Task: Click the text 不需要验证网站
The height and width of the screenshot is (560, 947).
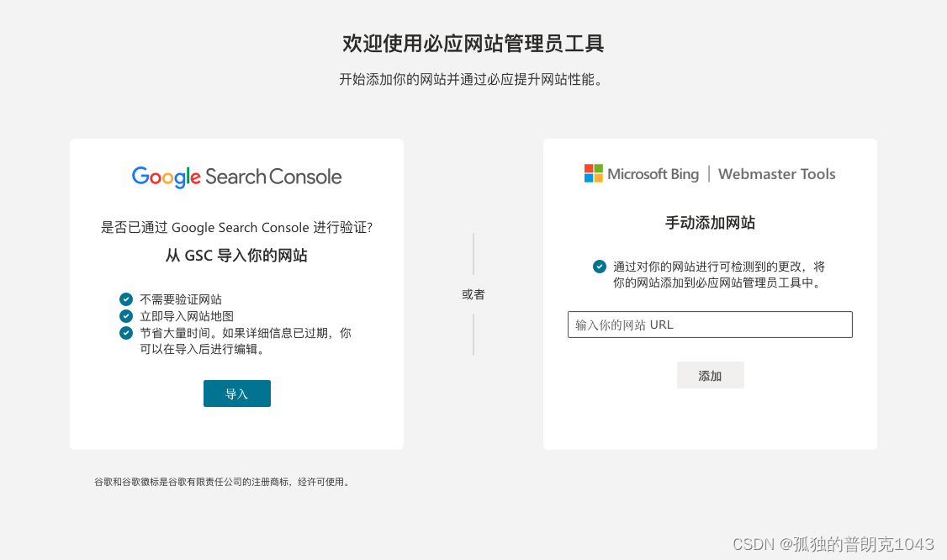Action: tap(181, 299)
